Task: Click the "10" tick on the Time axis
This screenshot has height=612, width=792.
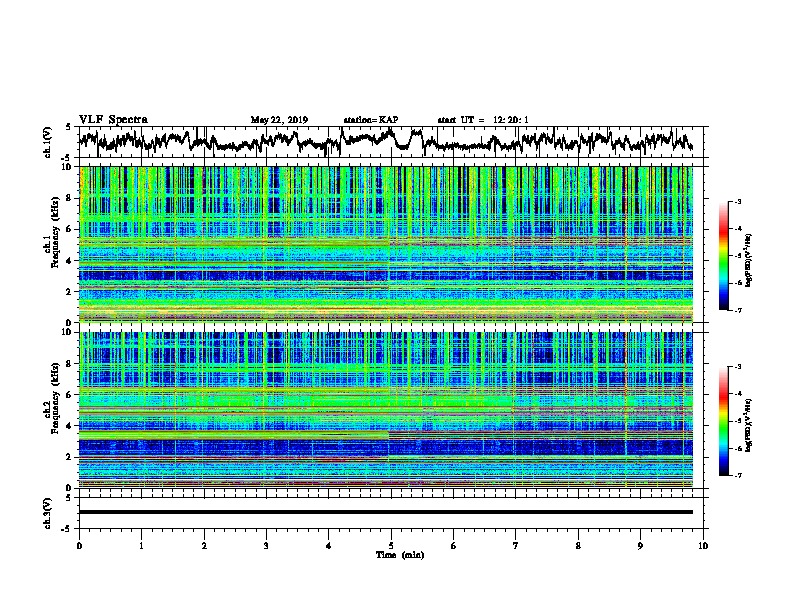Action: (703, 545)
